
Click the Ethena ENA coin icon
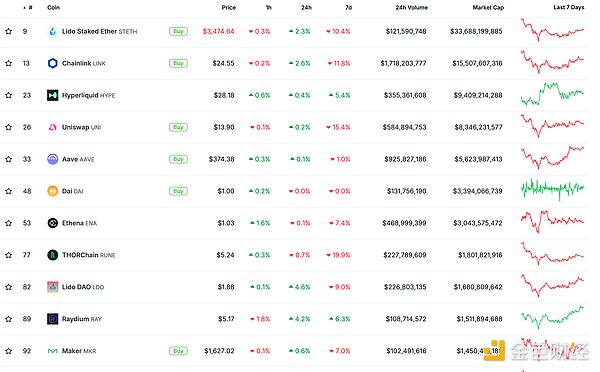pyautogui.click(x=52, y=223)
